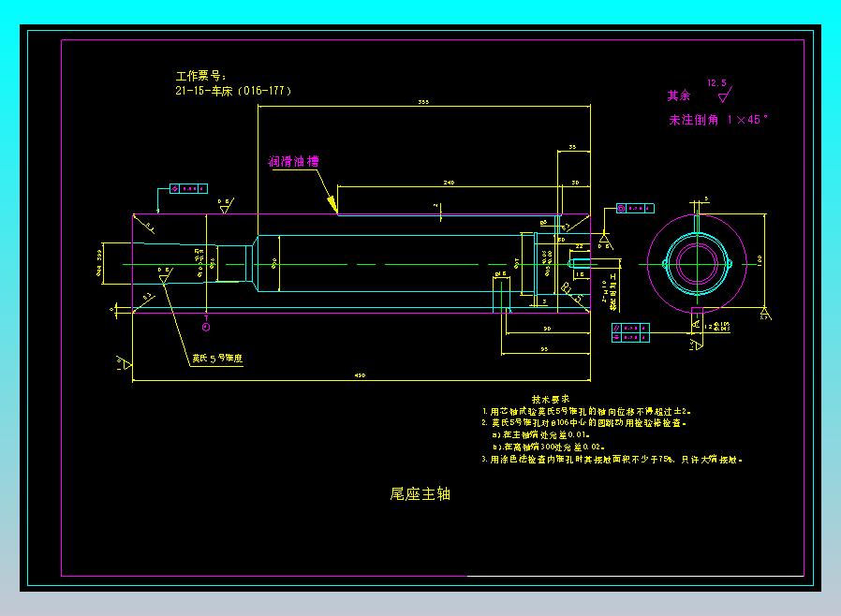This screenshot has height=616, width=841.
Task: Click the 12.5 roughness value
Action: tap(716, 82)
